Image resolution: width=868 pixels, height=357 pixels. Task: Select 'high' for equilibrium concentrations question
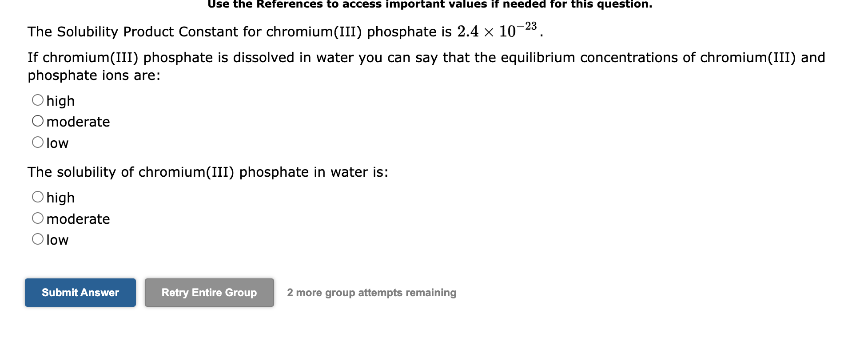[37, 99]
